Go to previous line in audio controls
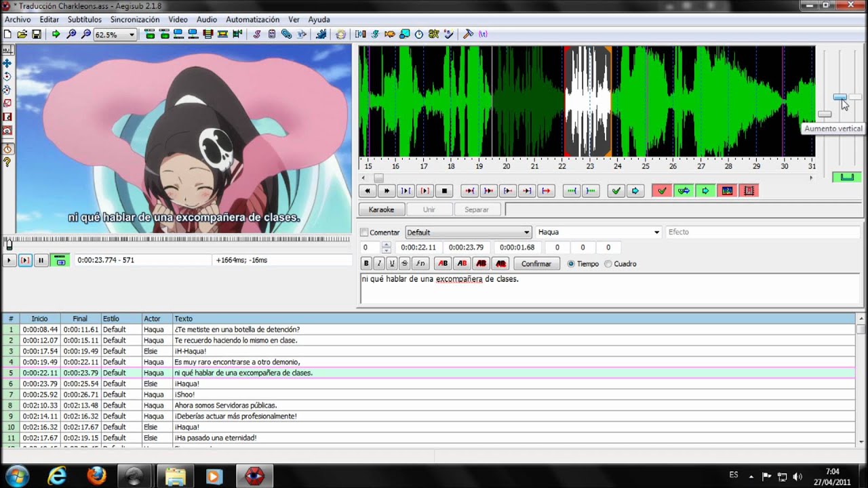868x488 pixels. (368, 191)
